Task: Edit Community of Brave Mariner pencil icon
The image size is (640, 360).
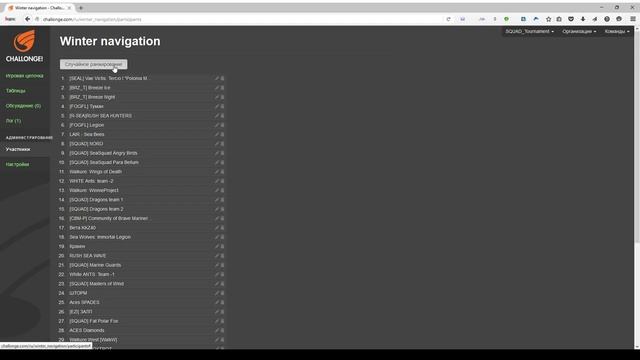Action: 217,218
